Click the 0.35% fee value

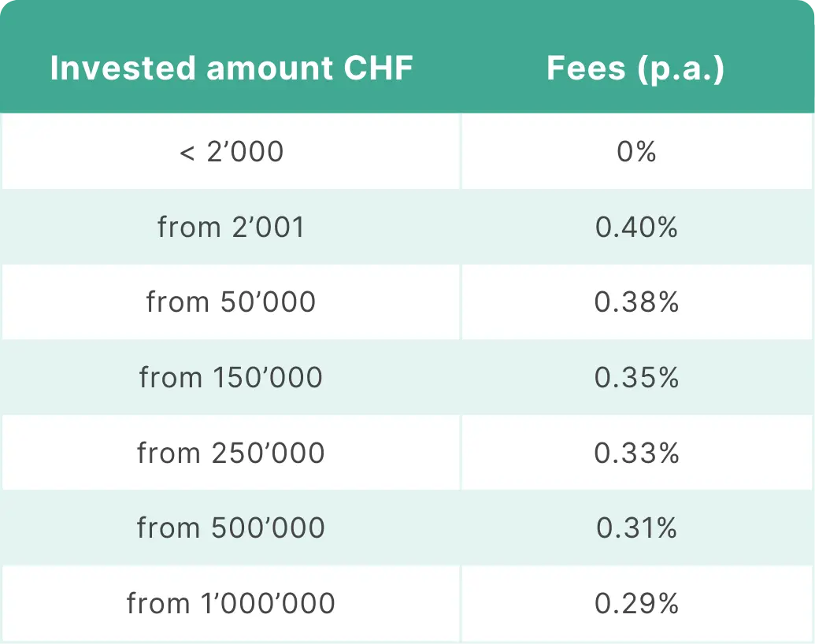point(636,378)
